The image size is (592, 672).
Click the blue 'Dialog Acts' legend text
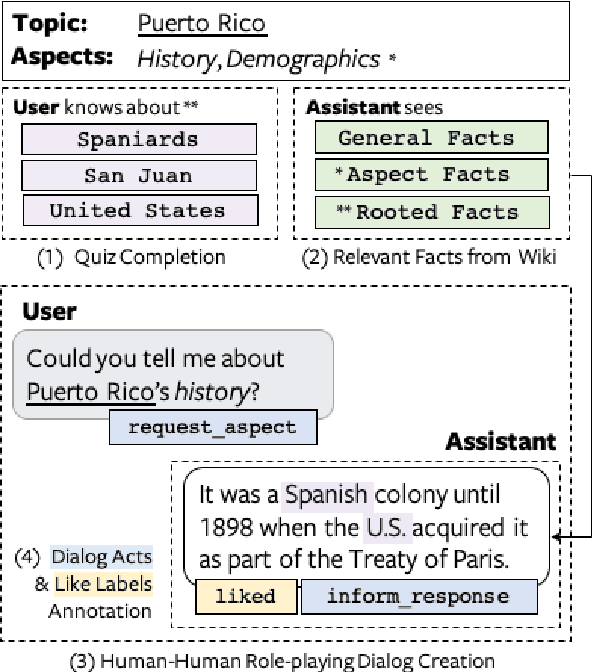pyautogui.click(x=102, y=557)
